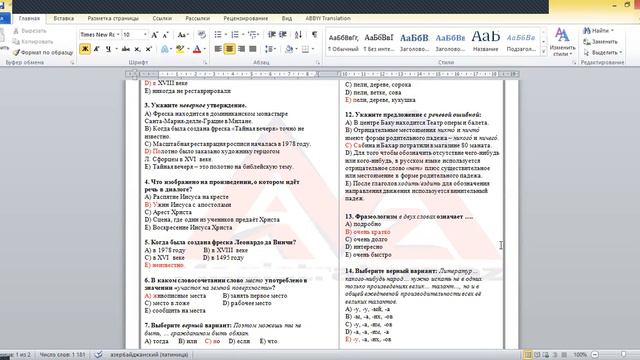This screenshot has height=360, width=640.
Task: Open Change Case (Aa) dropdown
Action: click(x=182, y=35)
